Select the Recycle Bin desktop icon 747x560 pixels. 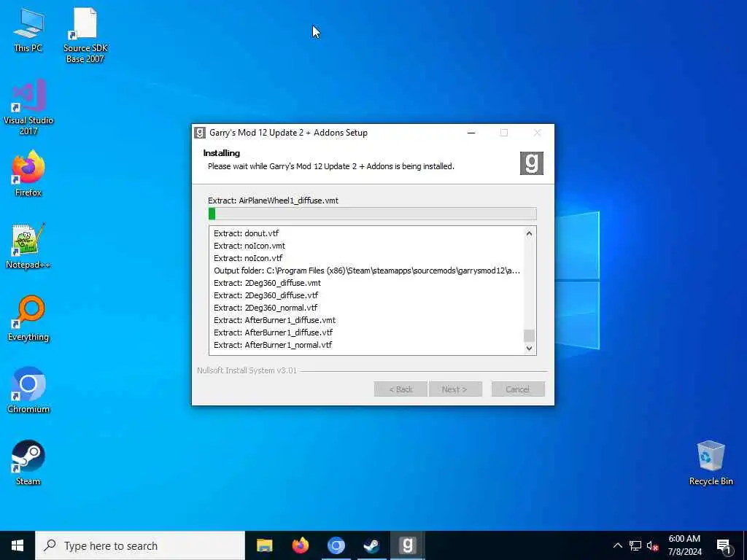[711, 462]
